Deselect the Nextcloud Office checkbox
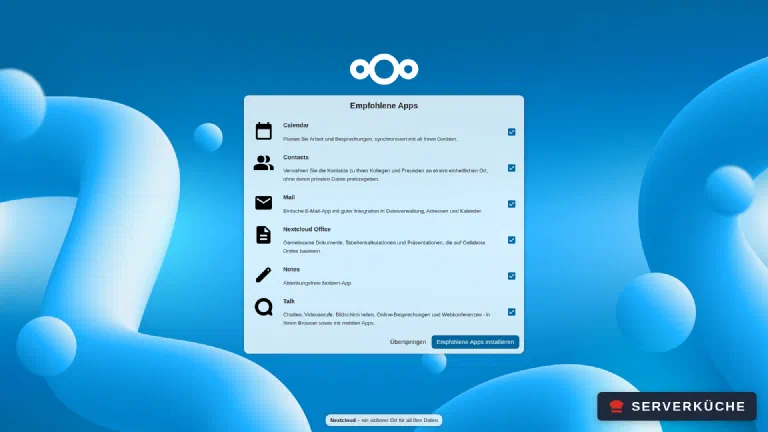This screenshot has height=432, width=768. point(511,240)
